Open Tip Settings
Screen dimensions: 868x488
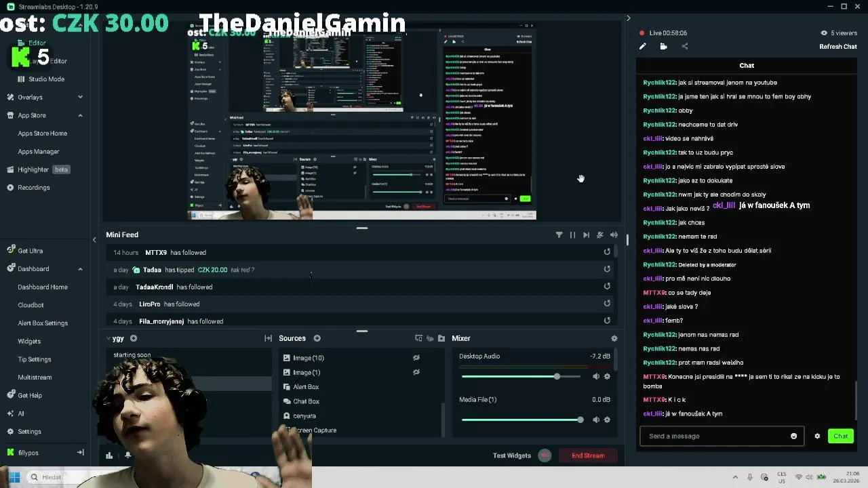coord(35,359)
